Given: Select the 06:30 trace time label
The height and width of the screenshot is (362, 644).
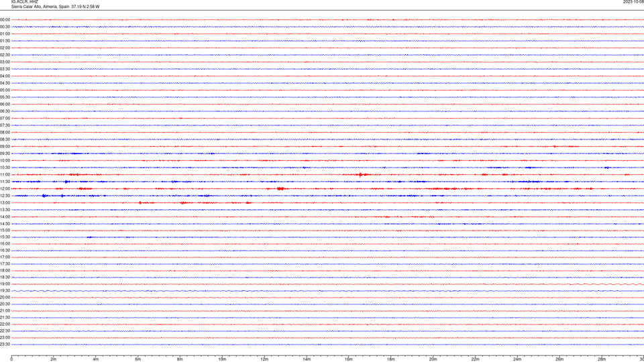Looking at the screenshot, I should tap(5, 111).
